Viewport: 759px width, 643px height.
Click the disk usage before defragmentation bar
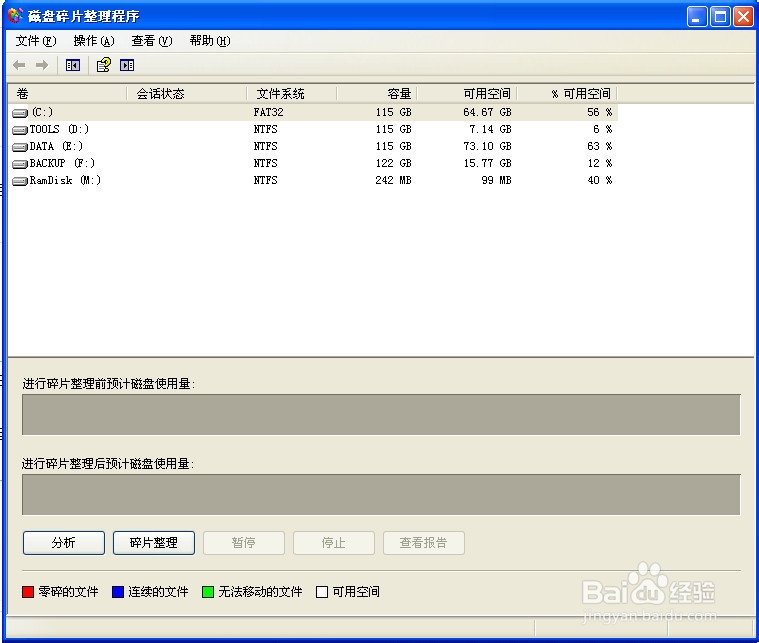tap(381, 414)
